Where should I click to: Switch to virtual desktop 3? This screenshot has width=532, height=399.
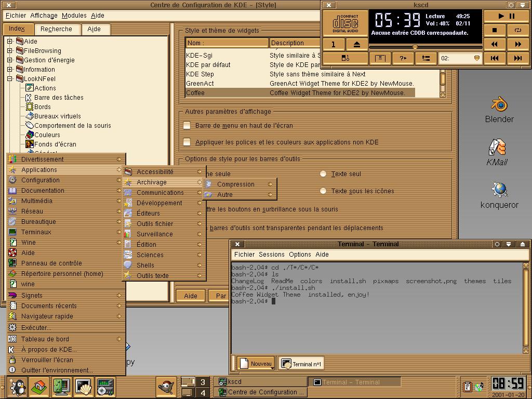pyautogui.click(x=203, y=382)
